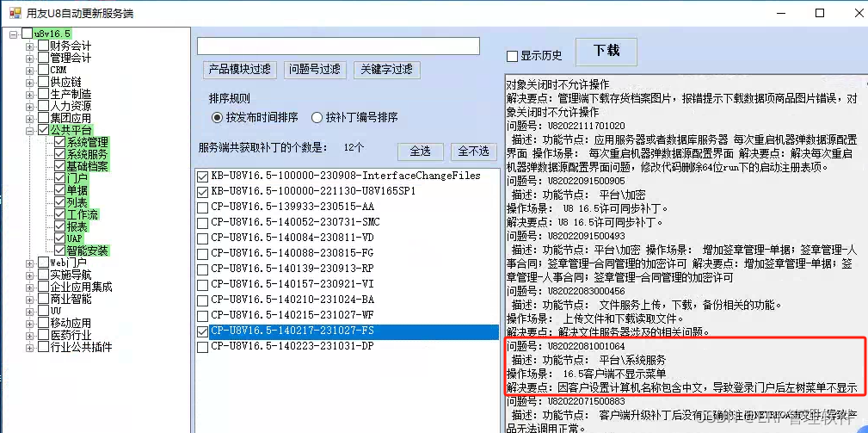Image resolution: width=868 pixels, height=433 pixels.
Task: Select the 工作流 tree item
Action: pyautogui.click(x=83, y=215)
